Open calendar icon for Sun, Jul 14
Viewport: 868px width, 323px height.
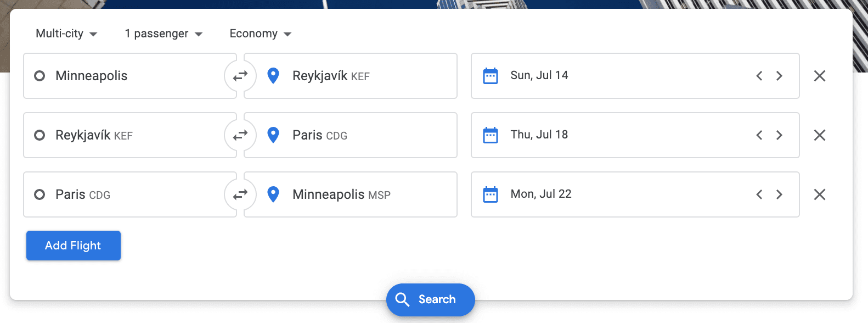(x=491, y=76)
